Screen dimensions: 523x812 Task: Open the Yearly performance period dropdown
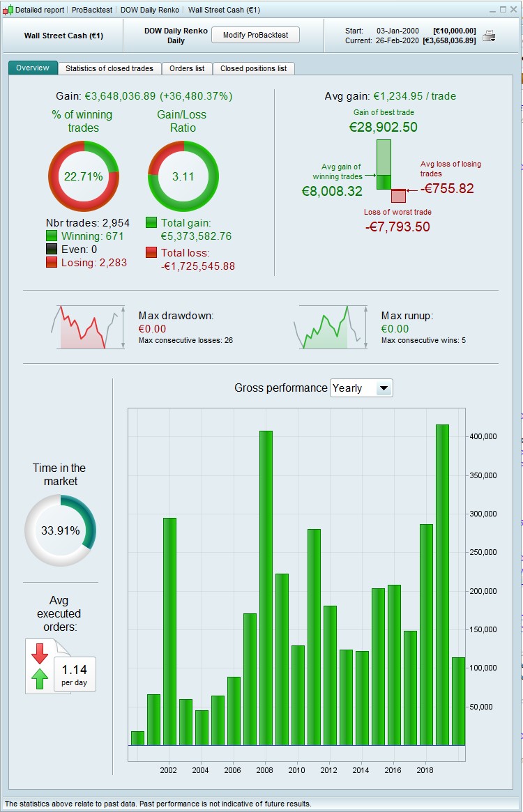point(361,388)
